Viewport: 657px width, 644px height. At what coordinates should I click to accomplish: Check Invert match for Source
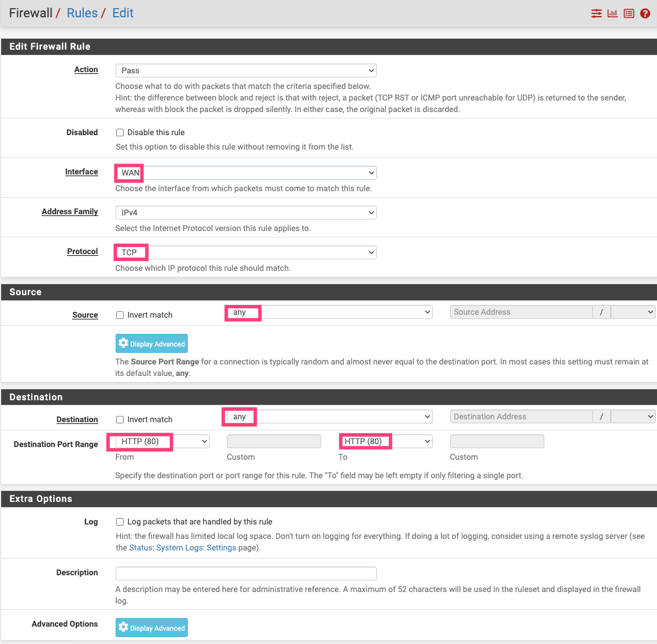[120, 315]
